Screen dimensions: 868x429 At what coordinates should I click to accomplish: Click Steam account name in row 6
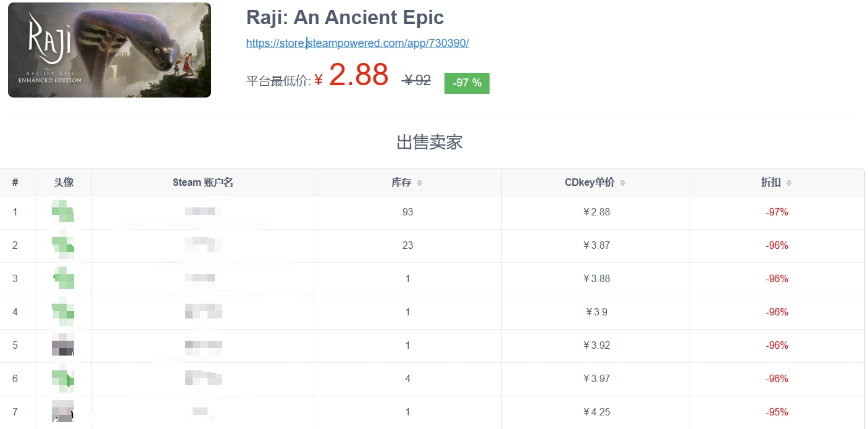pos(203,378)
